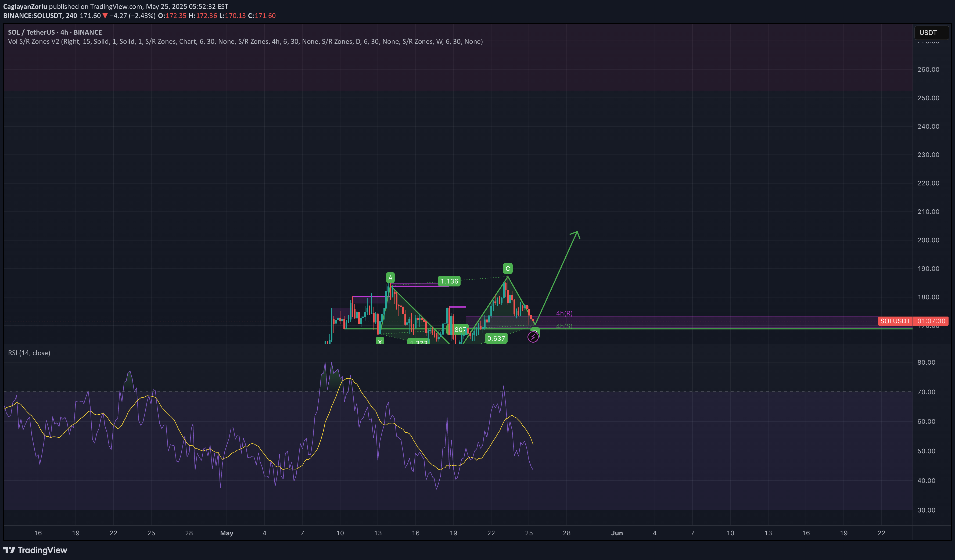Viewport: 955px width, 560px height.
Task: Click the CaglayanZorlu author name
Action: [25, 6]
